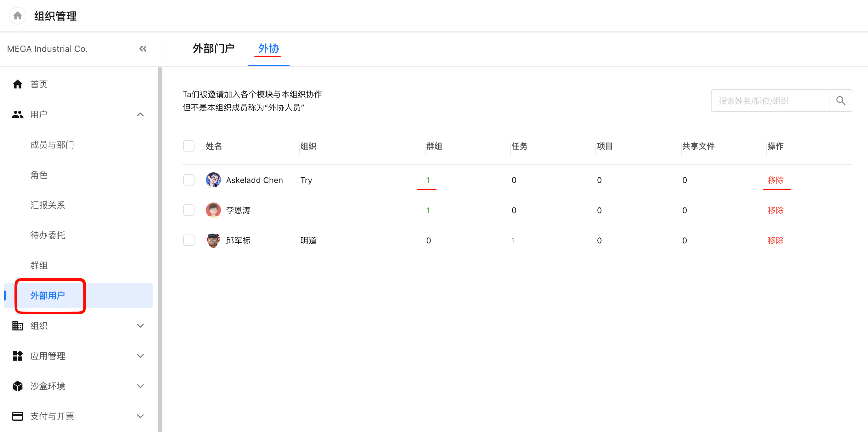Click the 组织 building icon
Viewport: 868px width, 432px height.
pos(18,326)
